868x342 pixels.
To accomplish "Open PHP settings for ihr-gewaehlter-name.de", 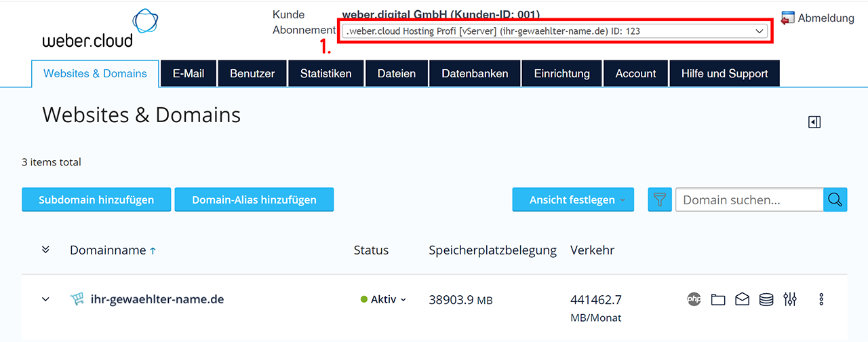I will [694, 299].
